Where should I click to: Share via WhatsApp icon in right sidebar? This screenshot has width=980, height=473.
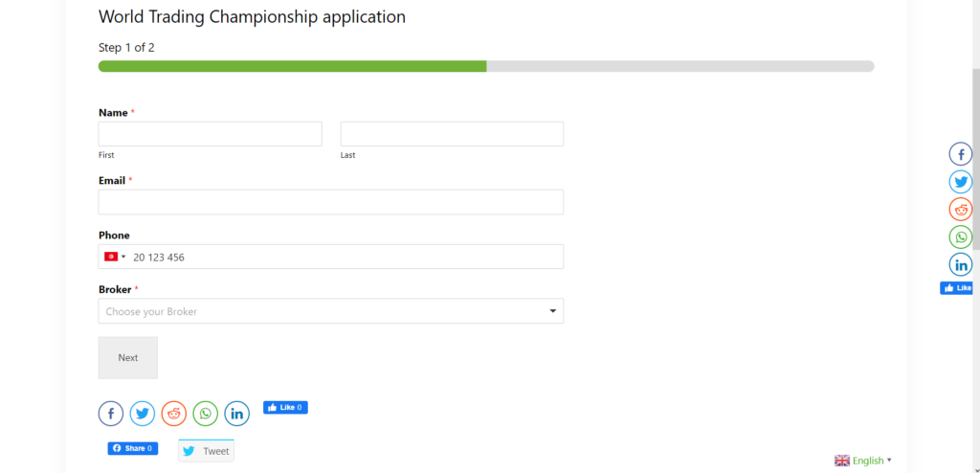(x=961, y=237)
